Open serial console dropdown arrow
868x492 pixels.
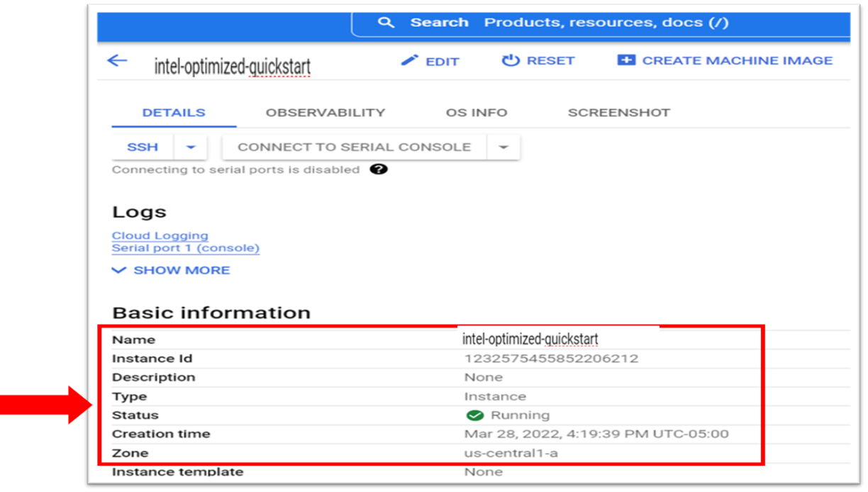click(x=503, y=147)
